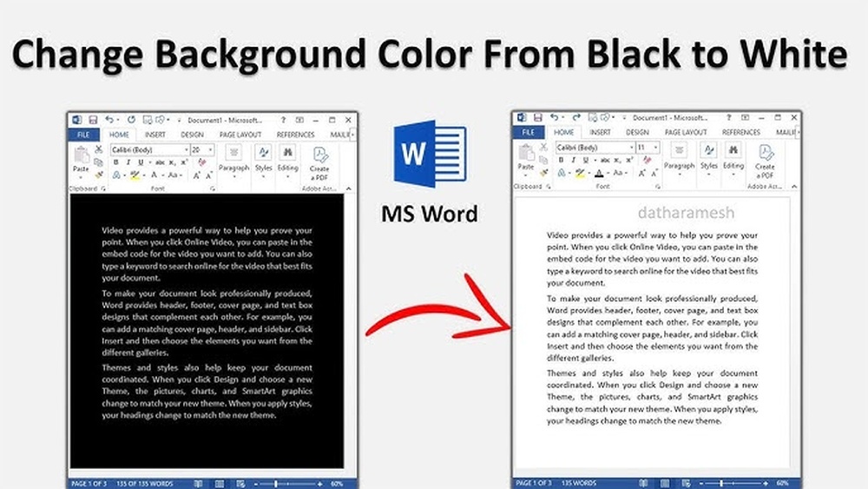
Task: Undo last action in black-page Word window
Action: coord(109,120)
